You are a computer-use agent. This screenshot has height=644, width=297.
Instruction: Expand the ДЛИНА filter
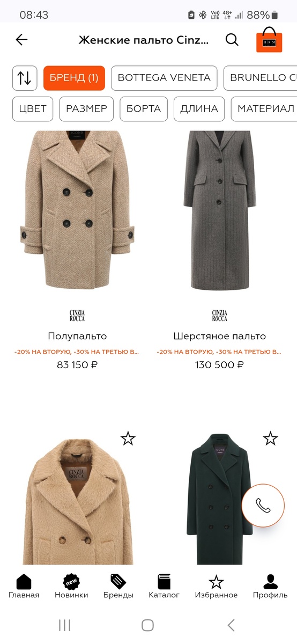[199, 109]
